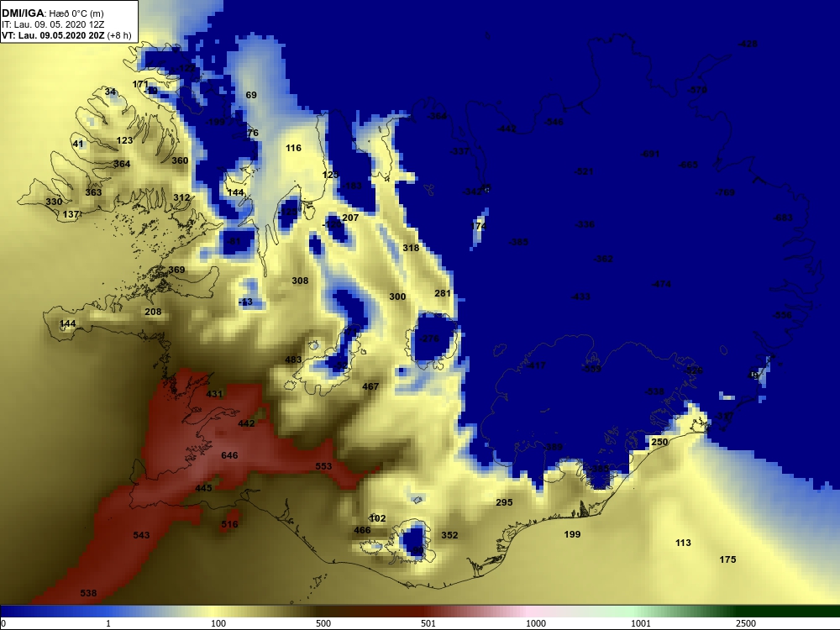Viewport: 840px width, 630px height.
Task: Click the map value 543
Action: (x=141, y=535)
